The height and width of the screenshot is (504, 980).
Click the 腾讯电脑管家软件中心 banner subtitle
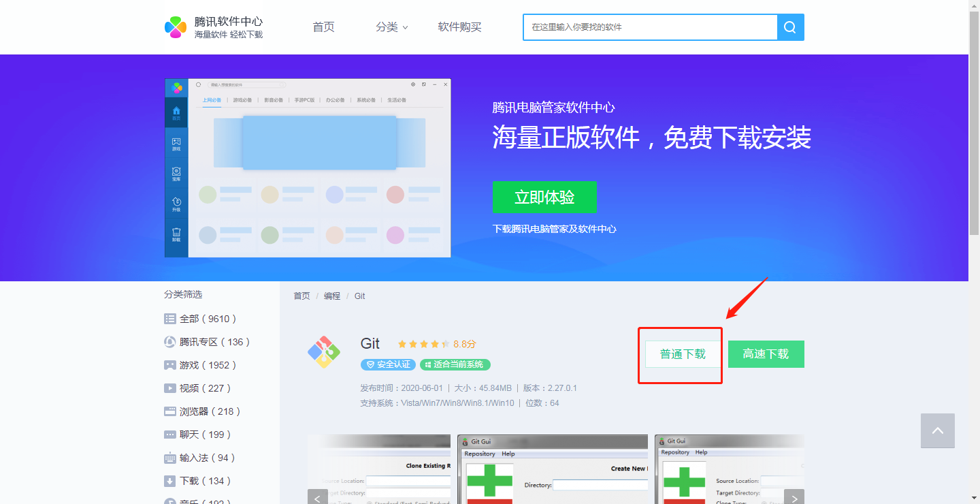point(554,108)
